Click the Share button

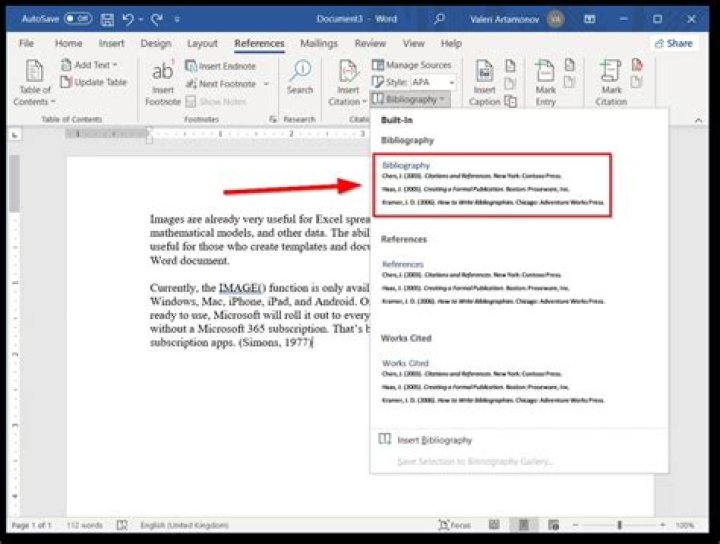[674, 43]
